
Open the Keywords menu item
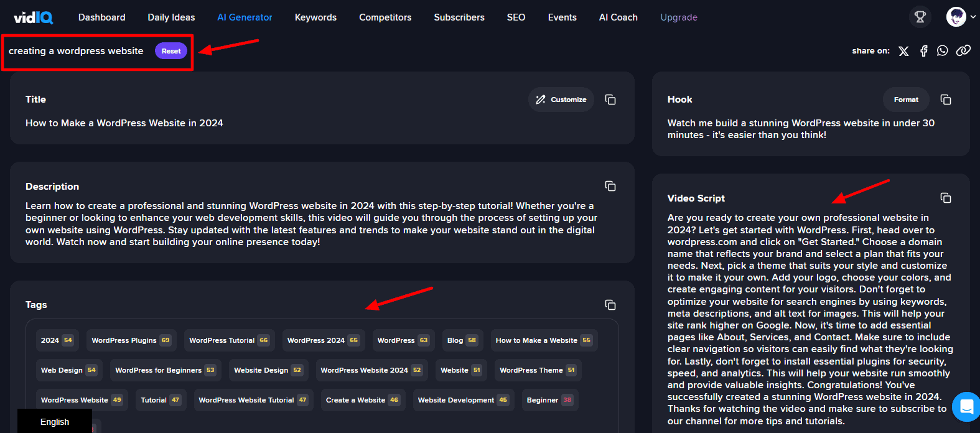315,17
